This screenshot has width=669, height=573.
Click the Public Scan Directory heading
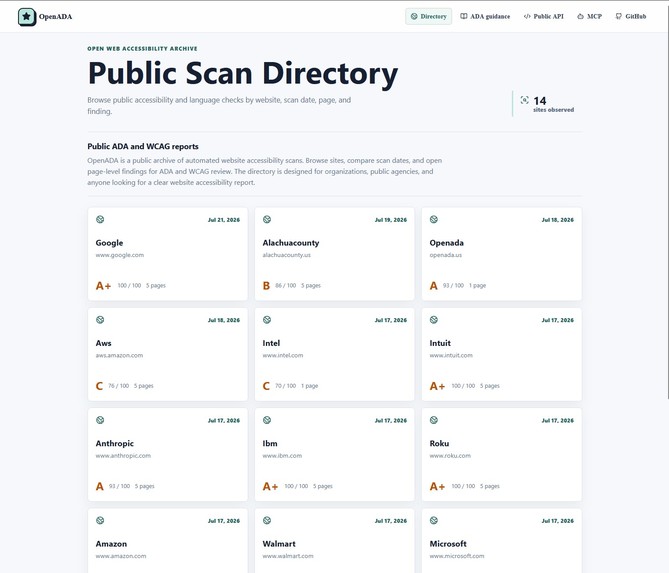pyautogui.click(x=243, y=73)
